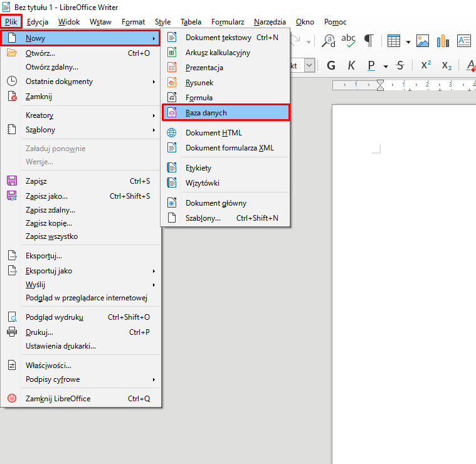Image resolution: width=476 pixels, height=464 pixels.
Task: Expand the Szablony submenu arrow in Plik menu
Action: click(154, 130)
